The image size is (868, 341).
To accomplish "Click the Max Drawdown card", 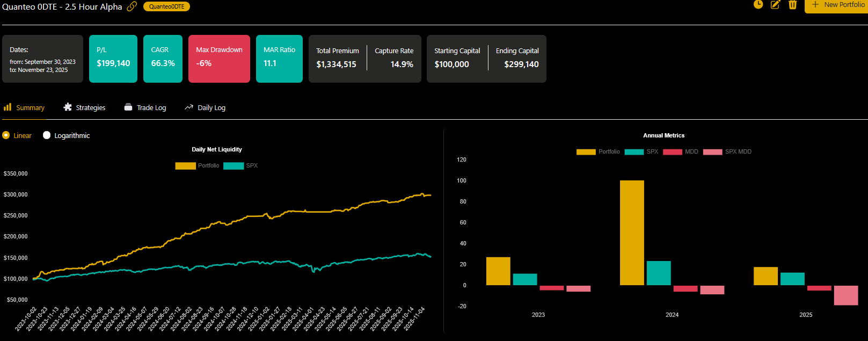I will tap(219, 59).
